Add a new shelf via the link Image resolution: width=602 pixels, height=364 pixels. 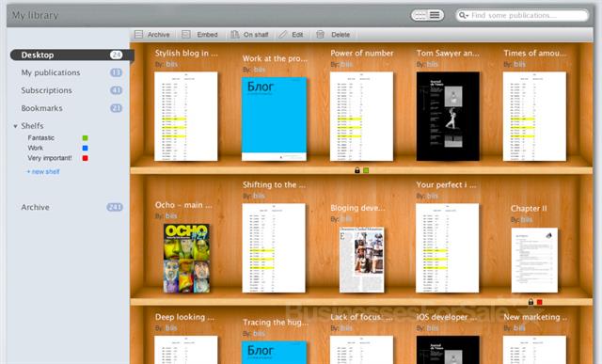coord(43,171)
